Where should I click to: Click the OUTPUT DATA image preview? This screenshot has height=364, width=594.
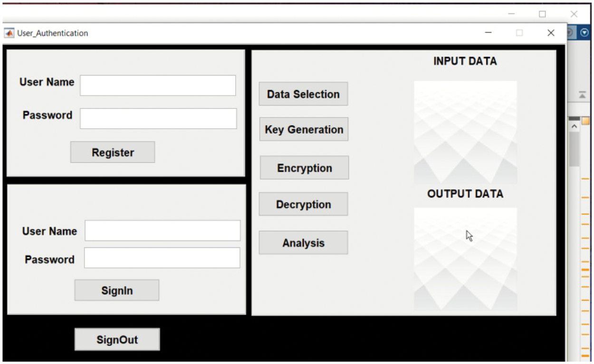(x=465, y=259)
